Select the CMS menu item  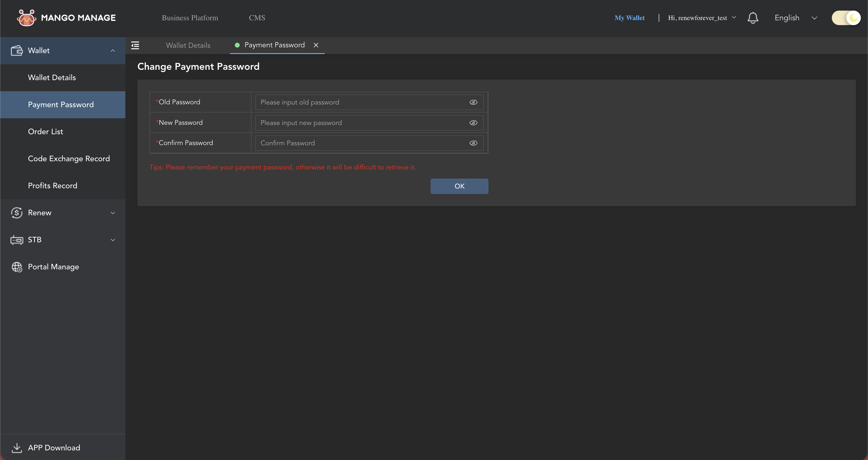click(x=257, y=18)
